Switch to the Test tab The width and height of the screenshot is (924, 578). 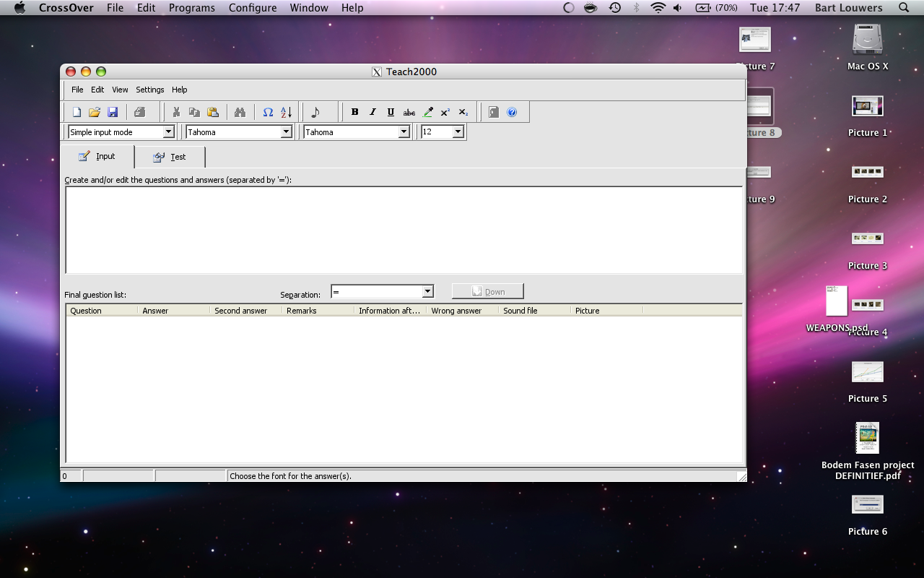(x=170, y=156)
